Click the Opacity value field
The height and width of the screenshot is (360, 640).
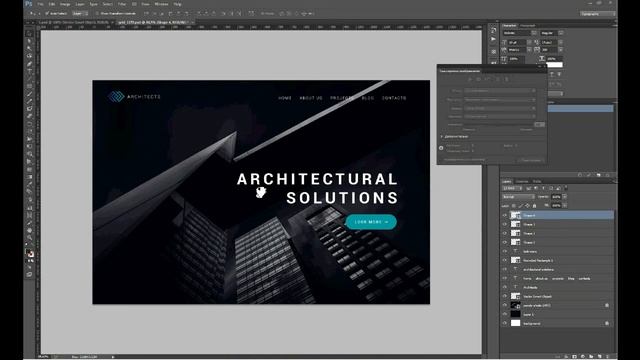click(x=556, y=197)
